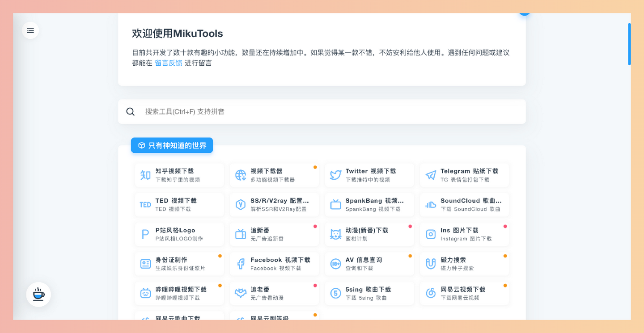Click the retro TV icon of 追新番
Screen dimensions: 644x333
241,234
